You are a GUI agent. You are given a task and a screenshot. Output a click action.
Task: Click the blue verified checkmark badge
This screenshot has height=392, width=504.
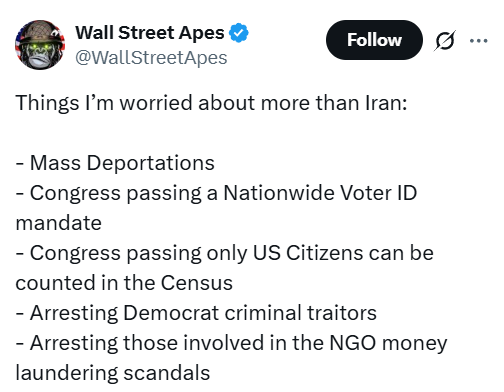pos(239,33)
